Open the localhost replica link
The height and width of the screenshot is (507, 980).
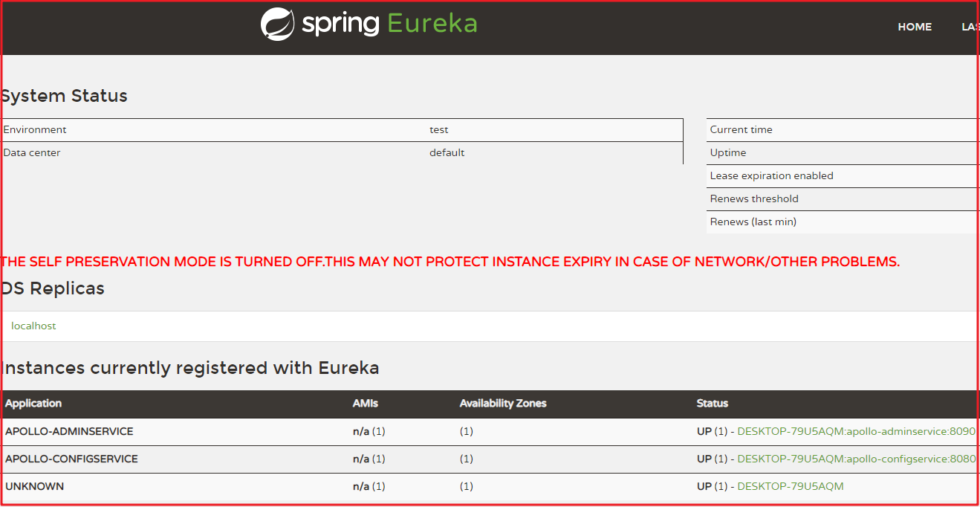[33, 326]
